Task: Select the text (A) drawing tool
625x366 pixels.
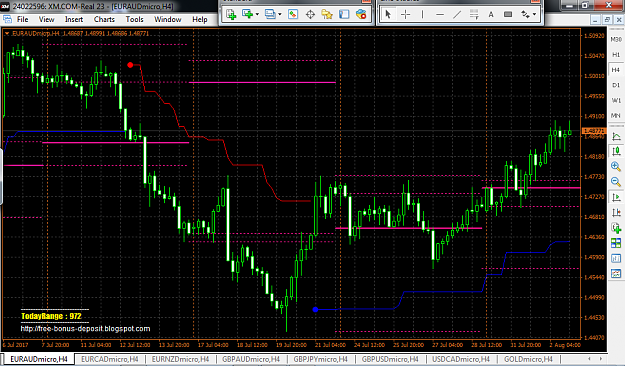Action: pos(491,15)
